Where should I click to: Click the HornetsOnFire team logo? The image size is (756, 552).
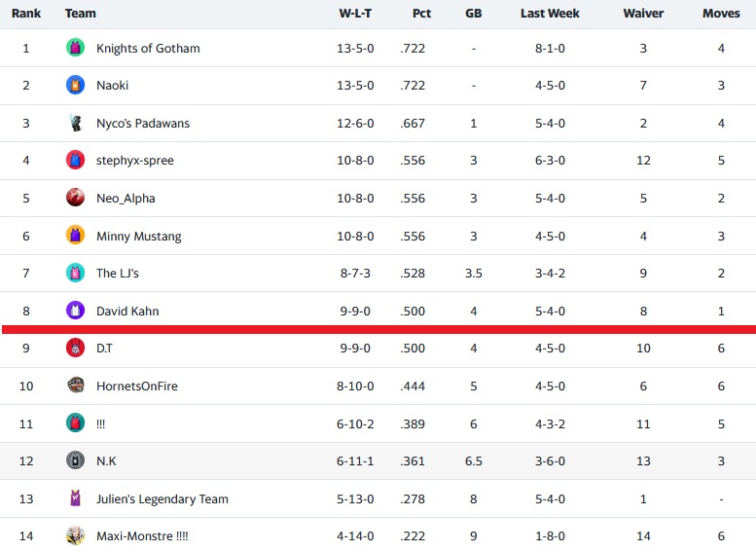point(75,386)
